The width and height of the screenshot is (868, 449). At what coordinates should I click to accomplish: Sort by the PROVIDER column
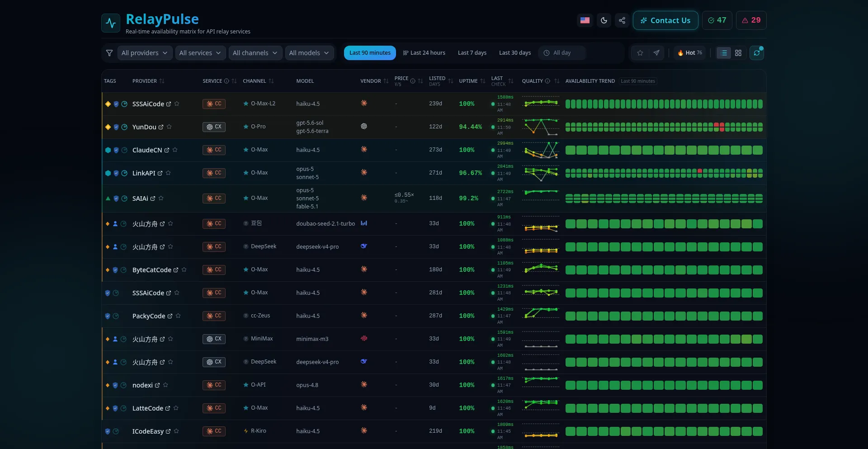(x=148, y=81)
